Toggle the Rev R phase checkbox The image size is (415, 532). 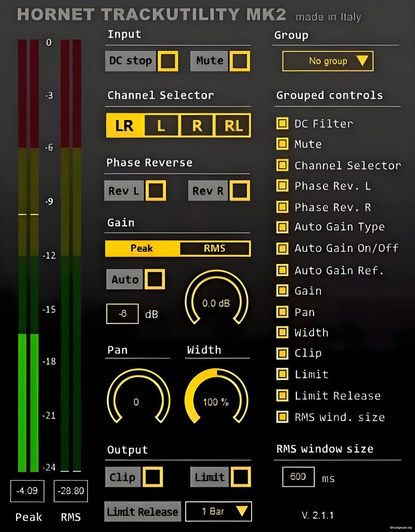(x=240, y=190)
